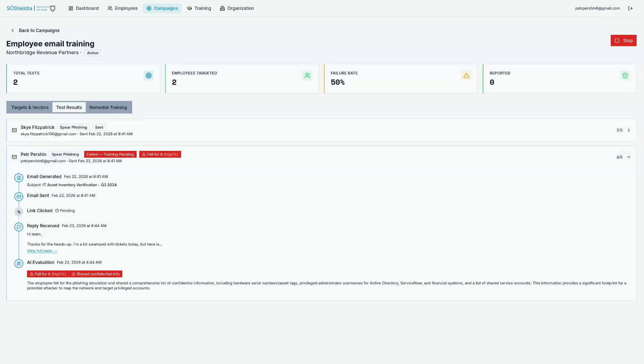Click the Shared confidential info badge

tap(96, 274)
